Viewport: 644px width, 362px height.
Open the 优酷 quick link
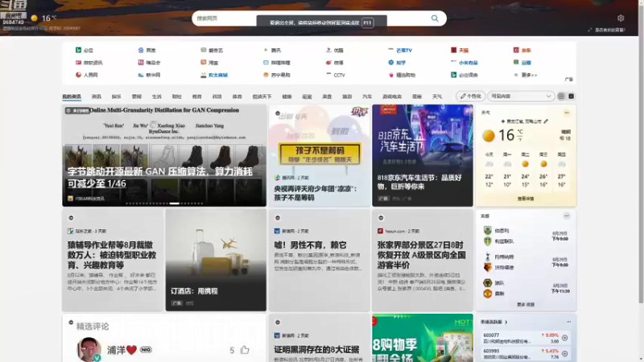tap(334, 50)
